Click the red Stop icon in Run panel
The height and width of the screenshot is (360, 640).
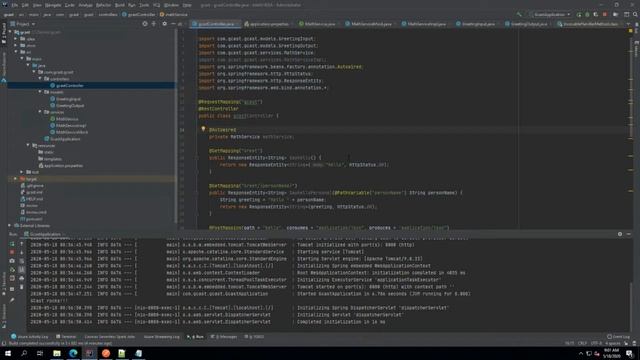12,252
